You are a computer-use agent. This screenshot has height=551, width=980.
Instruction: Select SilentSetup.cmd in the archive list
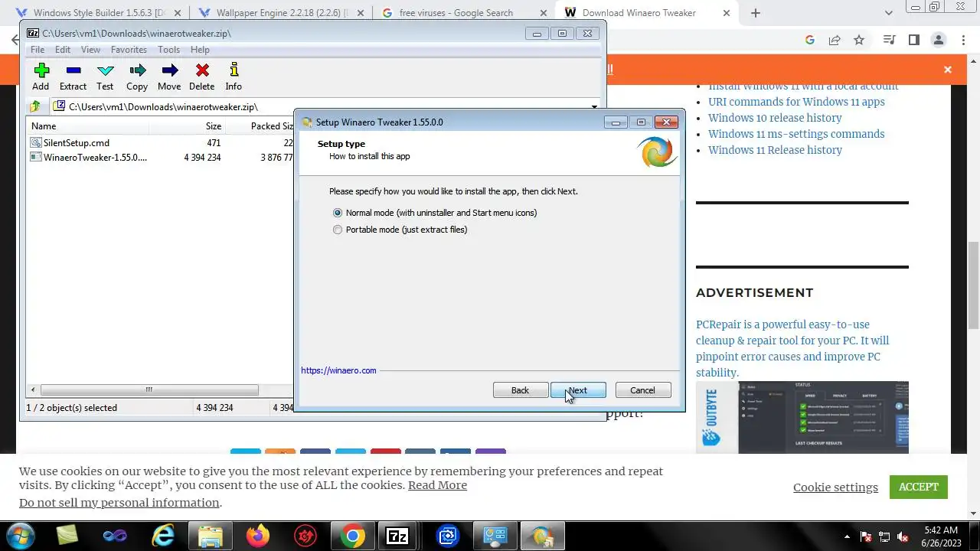(x=70, y=143)
